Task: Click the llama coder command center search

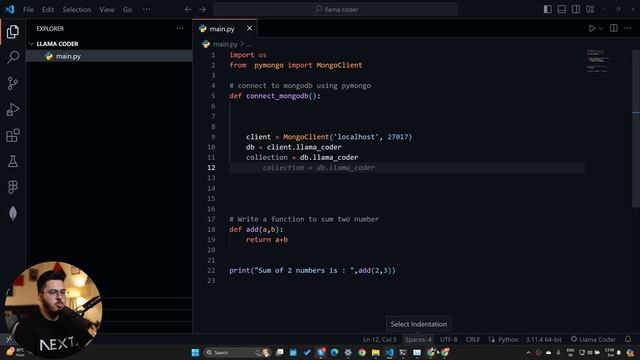Action: (x=336, y=9)
